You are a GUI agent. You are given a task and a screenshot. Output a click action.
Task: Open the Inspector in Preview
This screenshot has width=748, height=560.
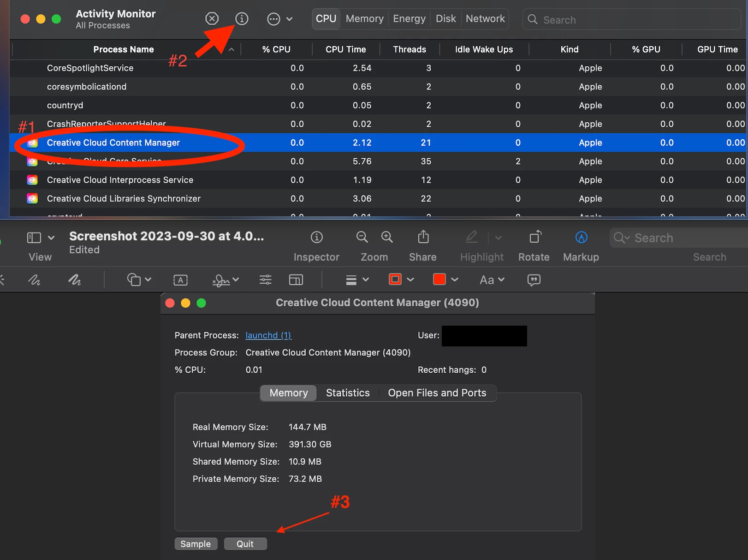pos(316,237)
